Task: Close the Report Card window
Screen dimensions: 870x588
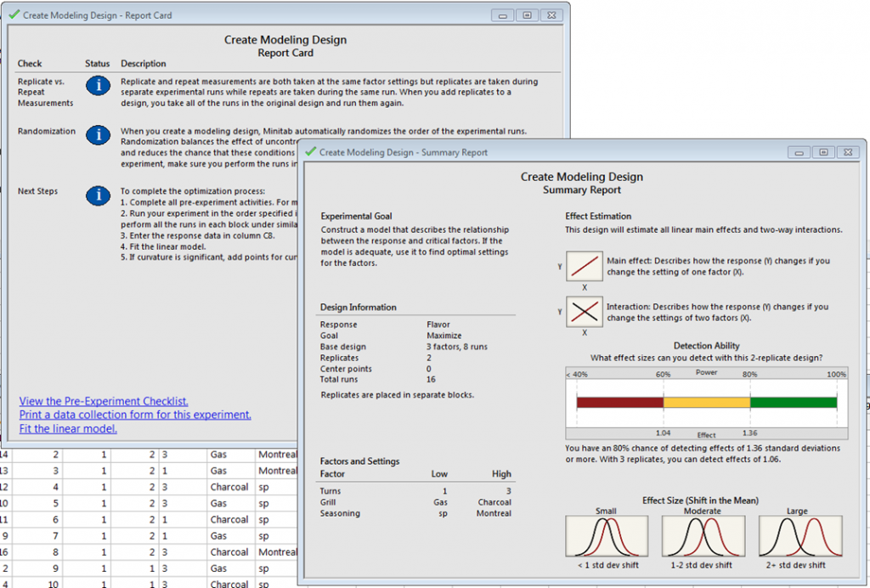Action: pos(551,15)
